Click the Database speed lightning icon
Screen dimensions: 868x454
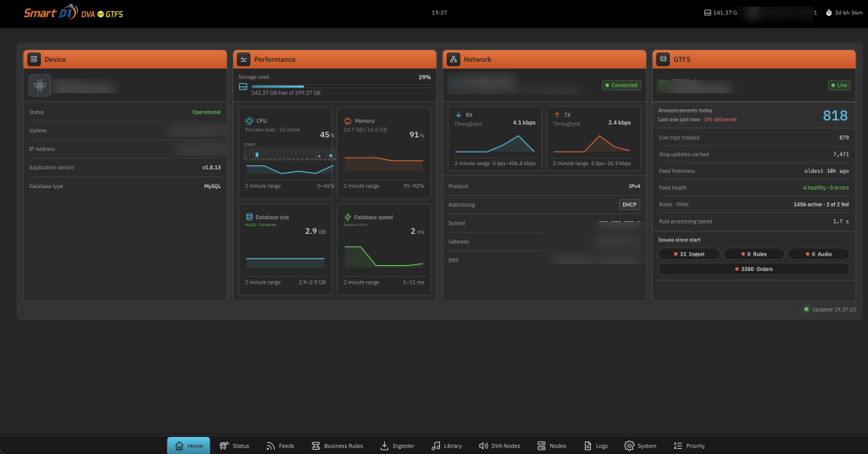pyautogui.click(x=348, y=217)
